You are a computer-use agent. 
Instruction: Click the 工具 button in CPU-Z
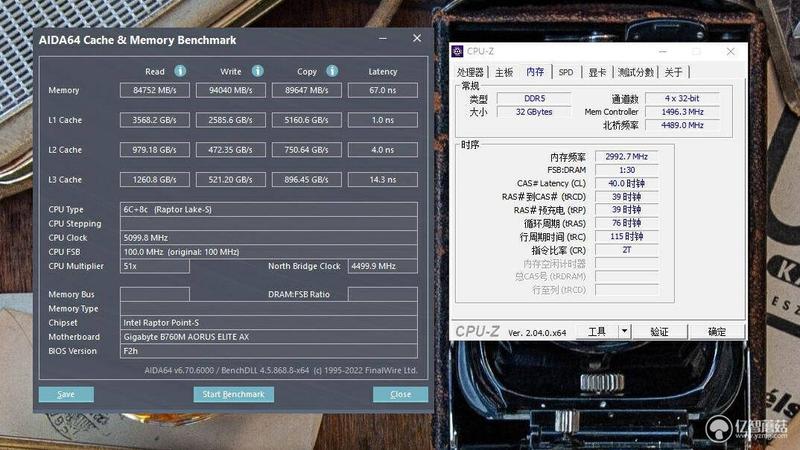[597, 332]
